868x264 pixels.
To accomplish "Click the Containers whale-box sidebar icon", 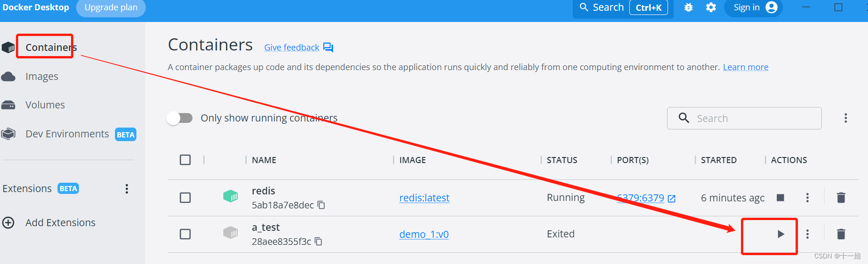I will click(x=8, y=47).
